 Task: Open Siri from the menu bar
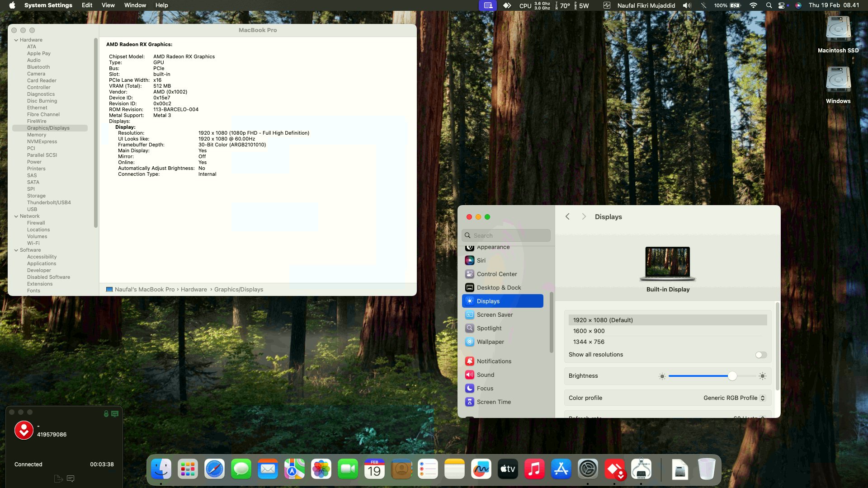(x=798, y=5)
